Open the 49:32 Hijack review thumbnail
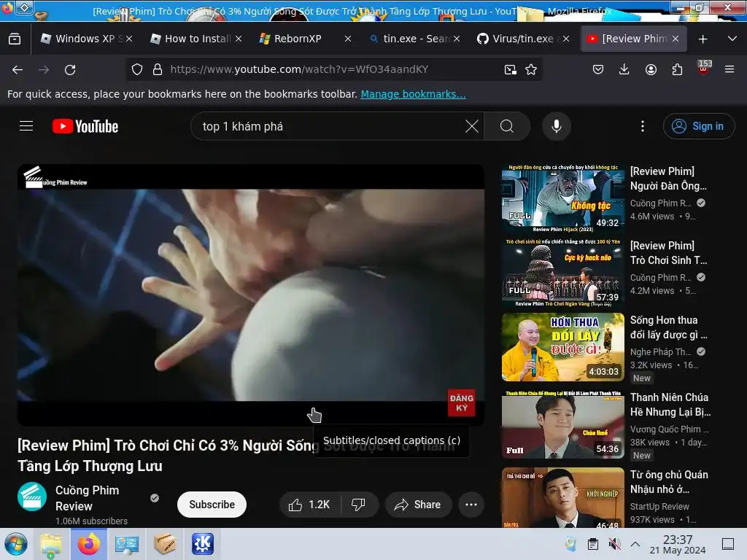Viewport: 747px width, 560px height. pos(562,198)
